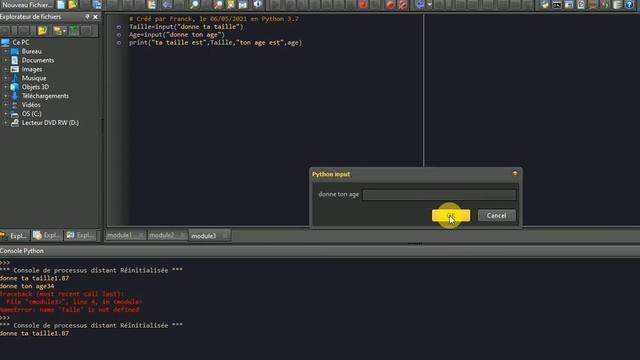Click the green icon in file explorer toolbar
The image size is (640, 360).
coord(74,31)
